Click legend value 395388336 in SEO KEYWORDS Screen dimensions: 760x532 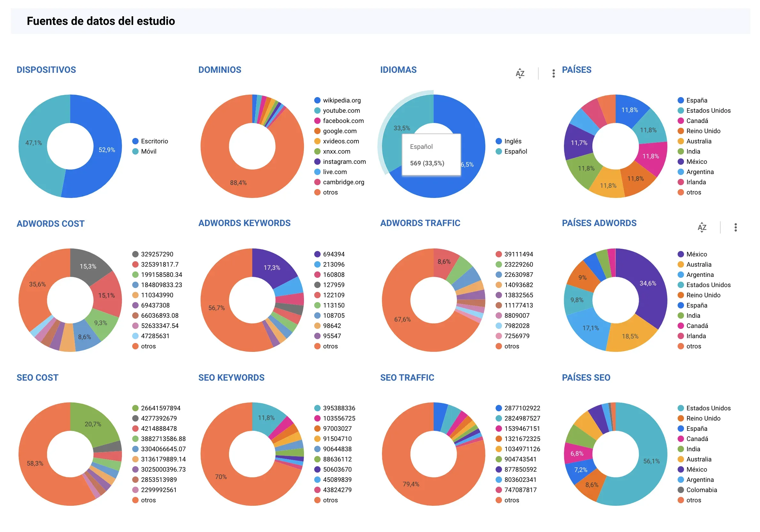tap(335, 408)
